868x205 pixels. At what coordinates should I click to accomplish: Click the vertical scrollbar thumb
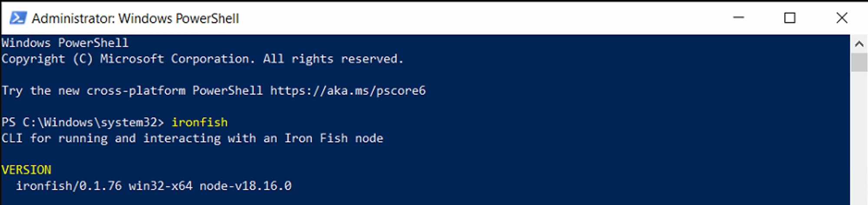point(859,62)
